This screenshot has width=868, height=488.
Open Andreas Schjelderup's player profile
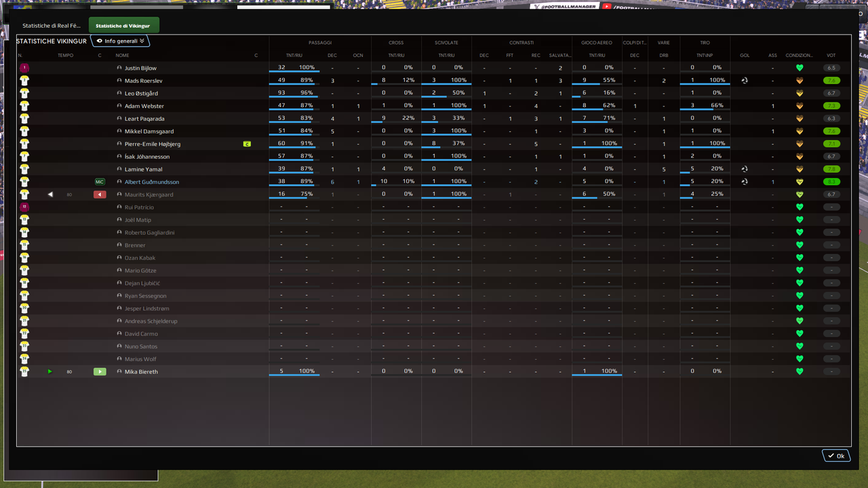tap(151, 321)
